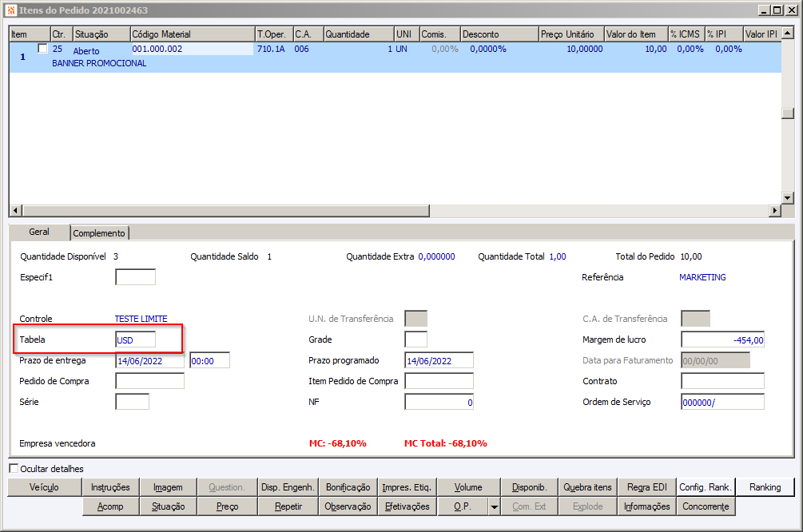The width and height of the screenshot is (803, 532).
Task: Click the horizontal scroll-right arrow
Action: (x=775, y=210)
